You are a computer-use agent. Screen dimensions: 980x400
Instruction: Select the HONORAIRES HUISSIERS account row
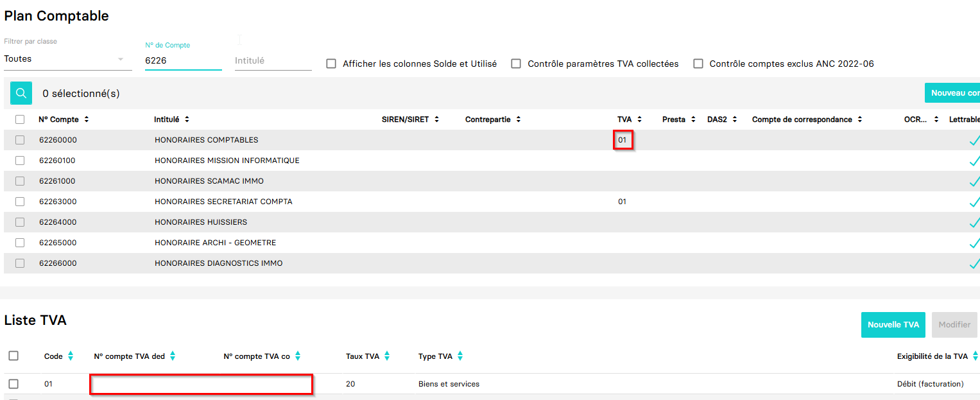pos(201,222)
